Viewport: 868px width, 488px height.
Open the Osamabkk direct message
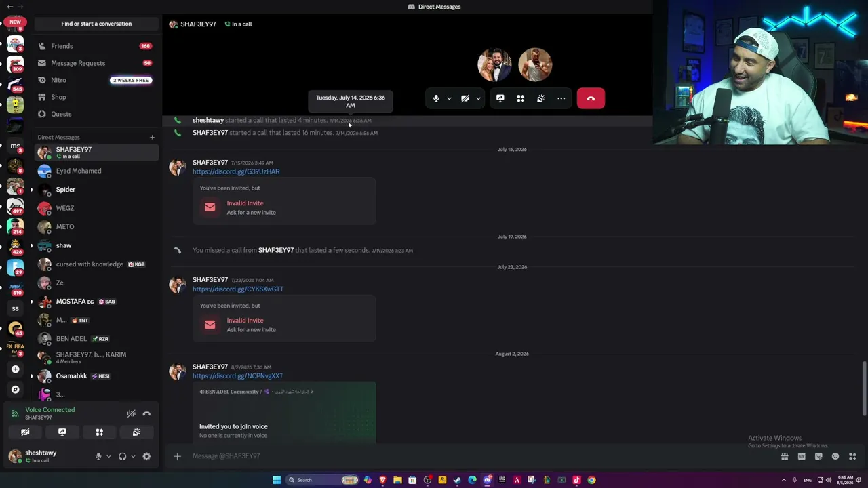[x=96, y=376]
